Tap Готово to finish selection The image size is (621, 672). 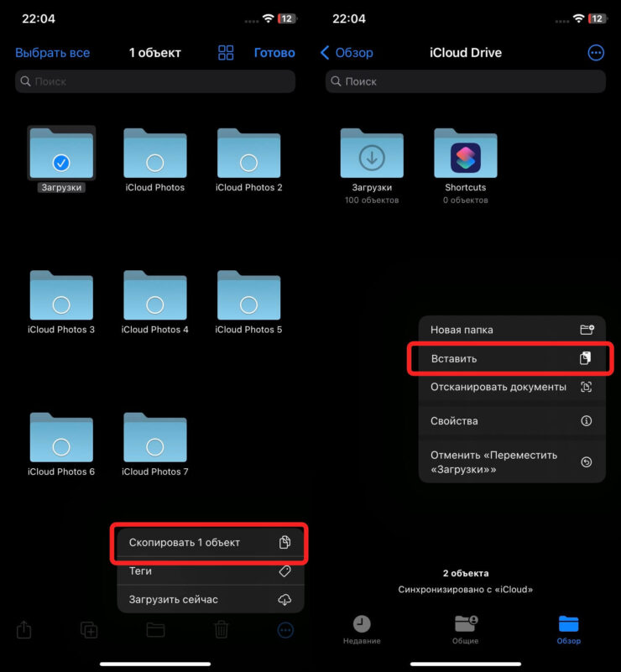click(x=274, y=53)
